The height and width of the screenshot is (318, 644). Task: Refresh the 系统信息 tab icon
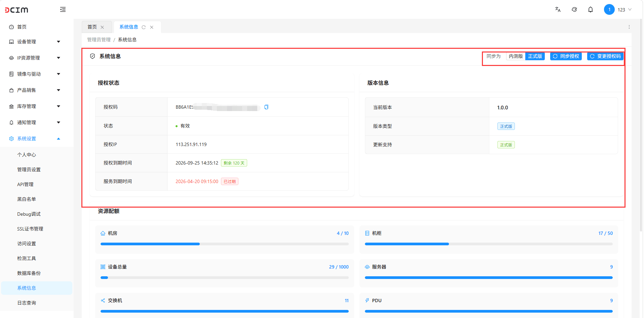point(144,27)
